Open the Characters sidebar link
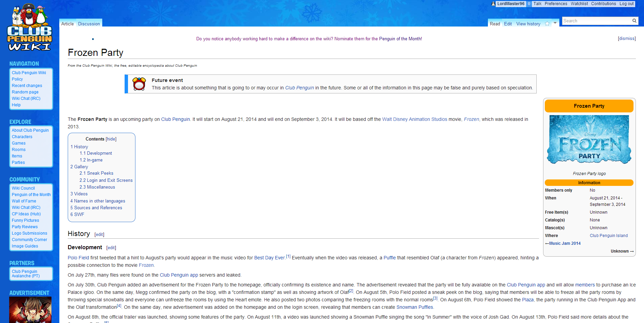The width and height of the screenshot is (644, 323). pos(22,137)
